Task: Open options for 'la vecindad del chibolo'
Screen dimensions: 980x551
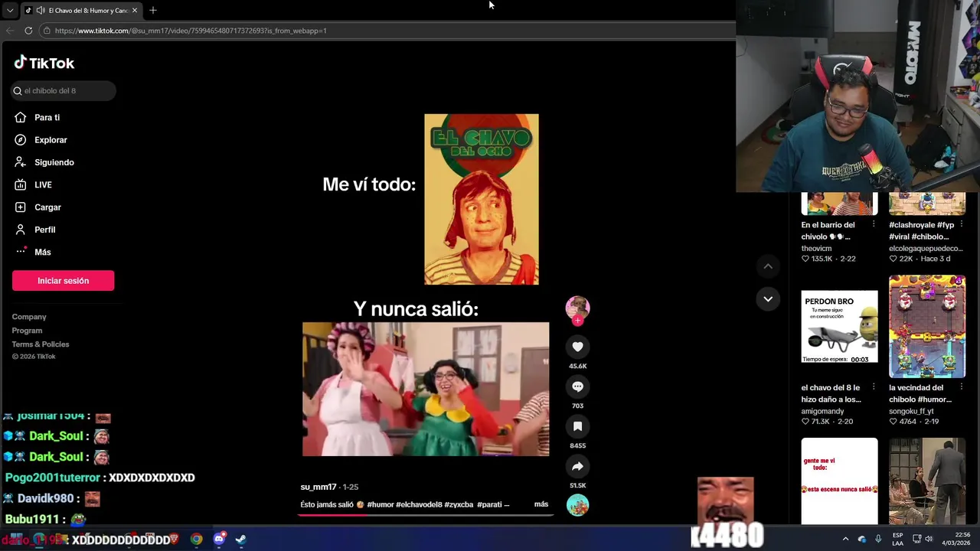Action: click(x=962, y=388)
